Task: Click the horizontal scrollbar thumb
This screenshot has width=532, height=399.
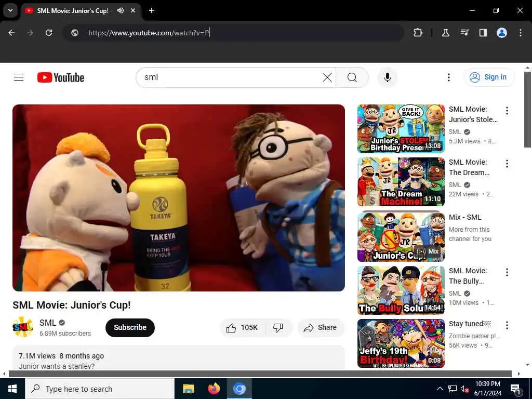Action: coord(260,374)
